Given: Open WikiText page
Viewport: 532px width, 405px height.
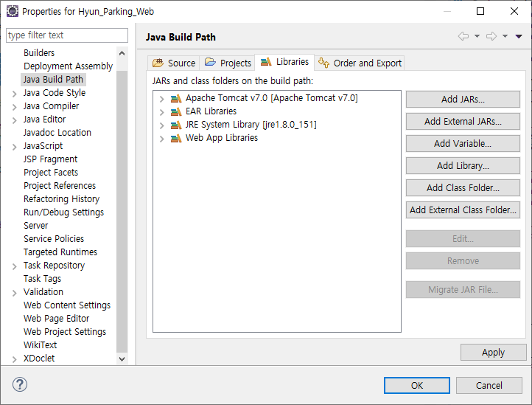Looking at the screenshot, I should [40, 345].
